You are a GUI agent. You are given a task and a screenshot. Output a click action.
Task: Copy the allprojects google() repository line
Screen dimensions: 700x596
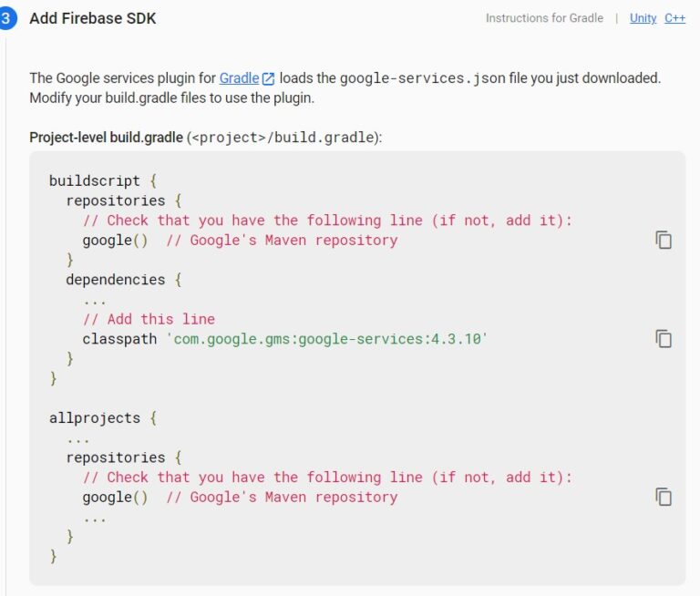pyautogui.click(x=664, y=497)
